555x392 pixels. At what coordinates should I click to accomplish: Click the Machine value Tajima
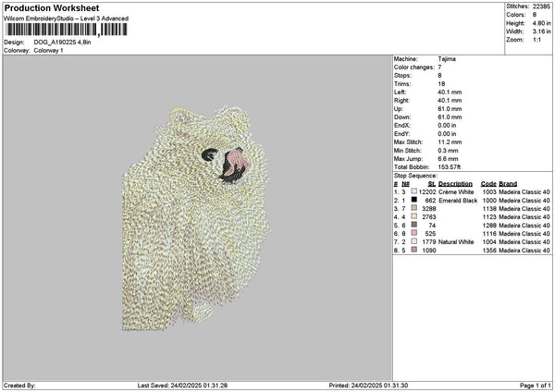point(447,58)
